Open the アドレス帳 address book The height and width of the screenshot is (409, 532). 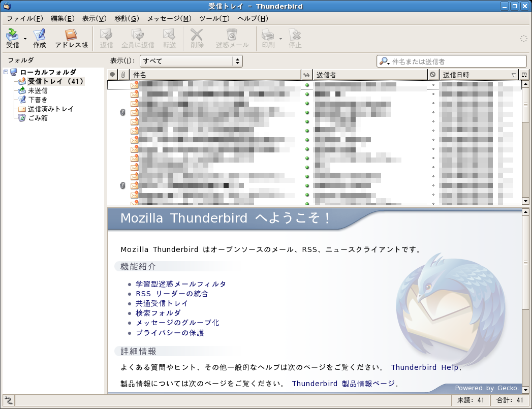pos(71,38)
